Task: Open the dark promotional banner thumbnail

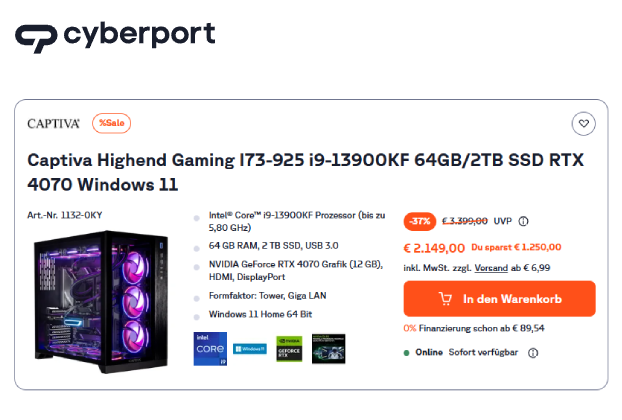Action: point(328,349)
